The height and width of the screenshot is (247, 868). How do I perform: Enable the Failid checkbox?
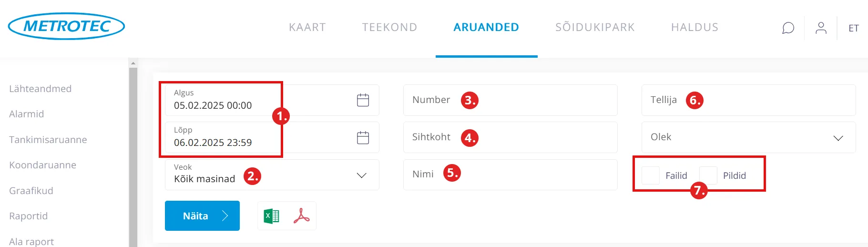point(651,175)
